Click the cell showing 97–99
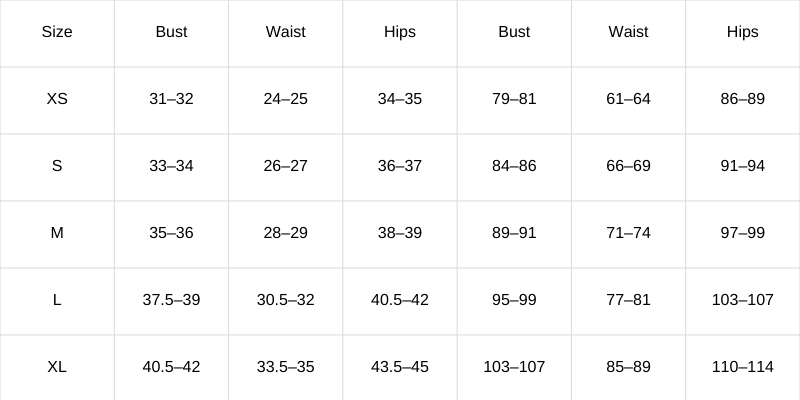Viewport: 800px width, 400px height. (x=743, y=233)
